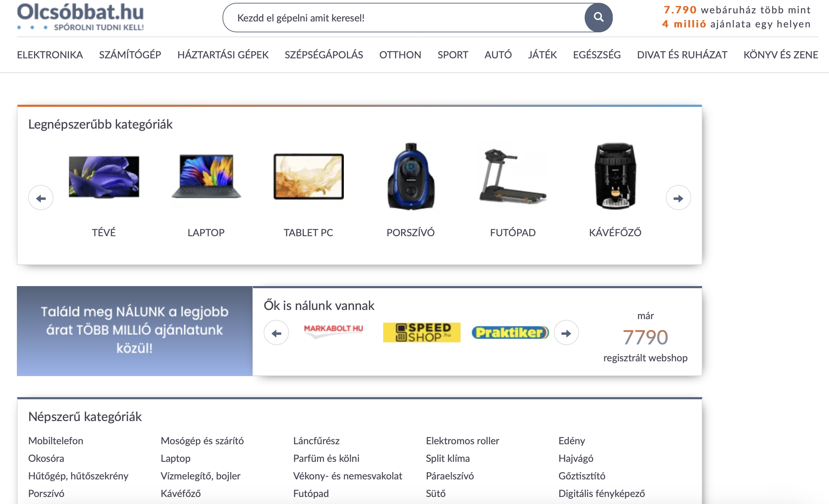Advance popular categories carousel with right arrow
Image resolution: width=829 pixels, height=504 pixels.
pos(678,198)
